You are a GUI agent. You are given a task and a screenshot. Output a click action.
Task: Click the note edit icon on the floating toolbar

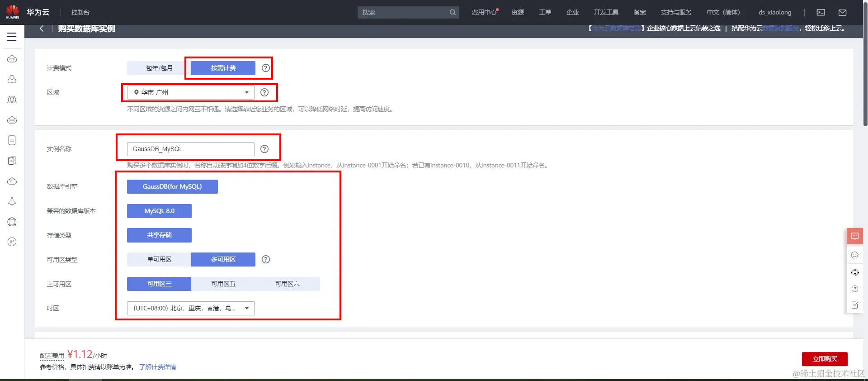click(x=855, y=305)
